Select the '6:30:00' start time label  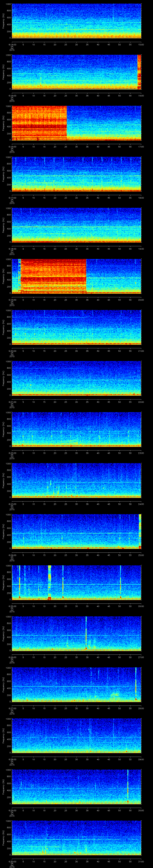(x=12, y=861)
